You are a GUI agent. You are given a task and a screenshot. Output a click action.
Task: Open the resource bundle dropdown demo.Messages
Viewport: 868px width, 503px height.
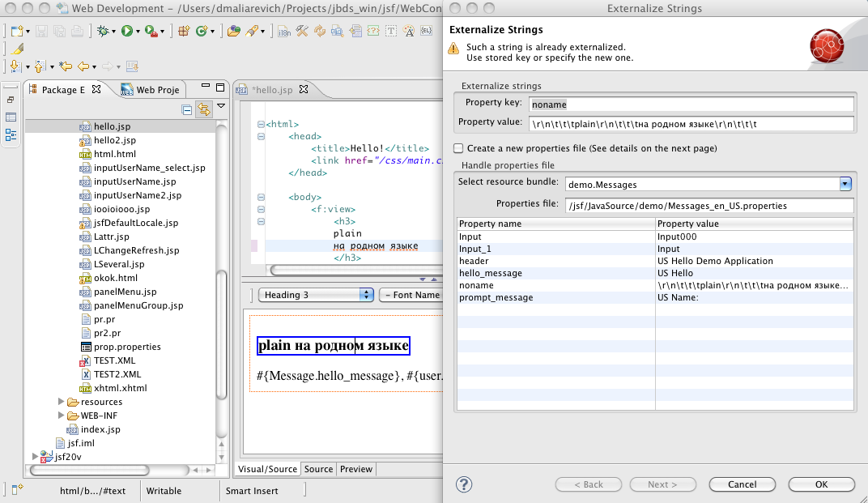pyautogui.click(x=845, y=184)
